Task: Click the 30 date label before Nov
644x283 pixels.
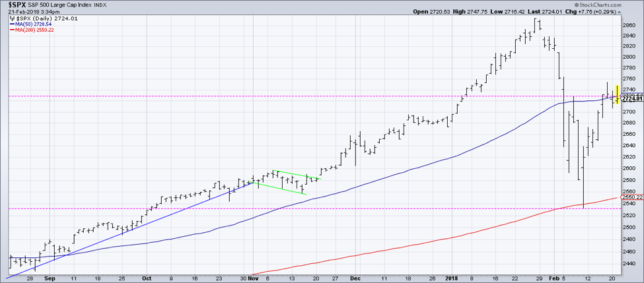Action: coord(245,279)
